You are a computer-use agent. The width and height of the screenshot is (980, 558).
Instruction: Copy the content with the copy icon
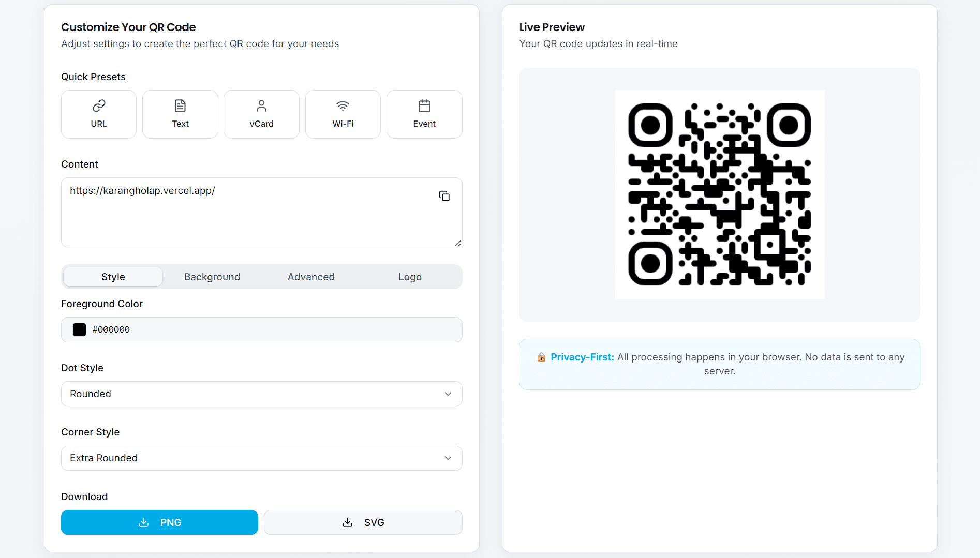444,196
